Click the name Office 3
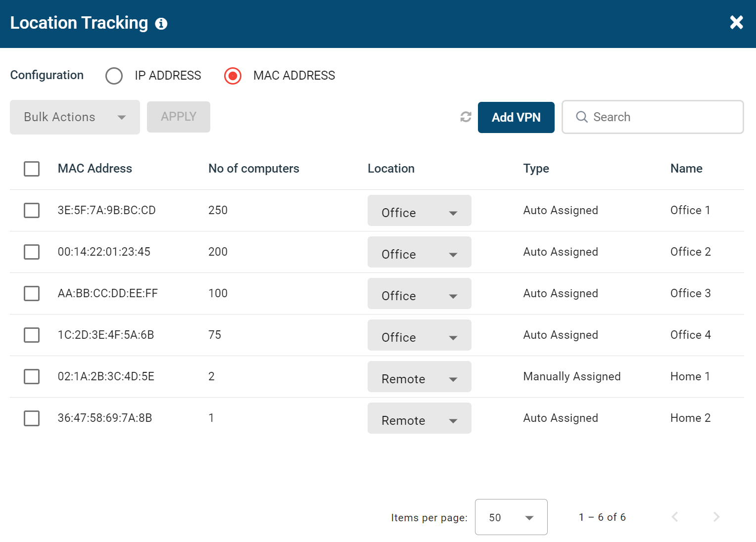Screen dimensions: 756x542 (691, 293)
